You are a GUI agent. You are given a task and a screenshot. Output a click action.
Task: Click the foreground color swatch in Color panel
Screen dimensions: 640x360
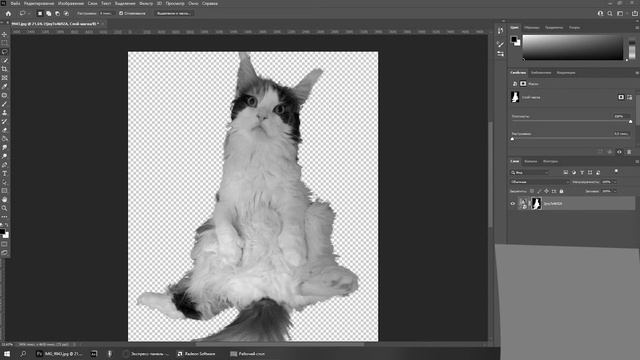[514, 39]
